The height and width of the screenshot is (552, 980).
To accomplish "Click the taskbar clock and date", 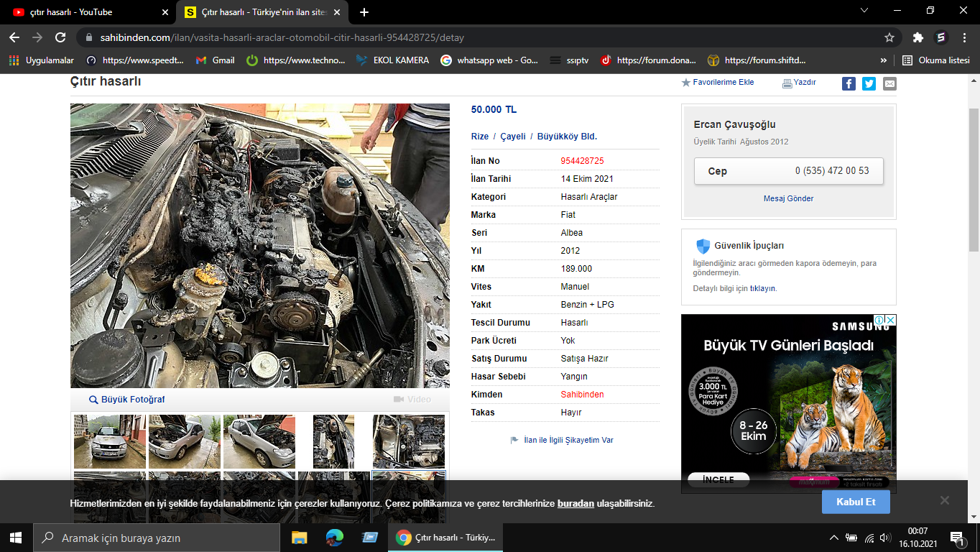I will [x=917, y=538].
